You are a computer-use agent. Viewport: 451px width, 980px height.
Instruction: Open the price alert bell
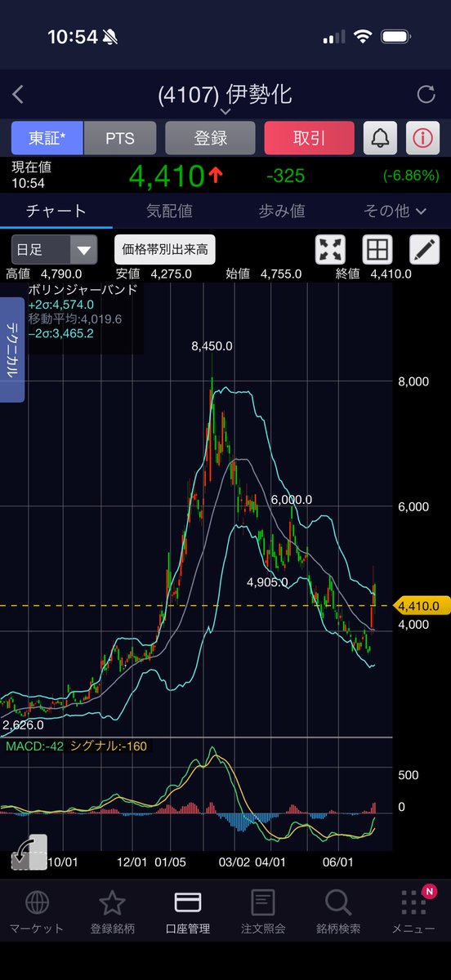[380, 138]
